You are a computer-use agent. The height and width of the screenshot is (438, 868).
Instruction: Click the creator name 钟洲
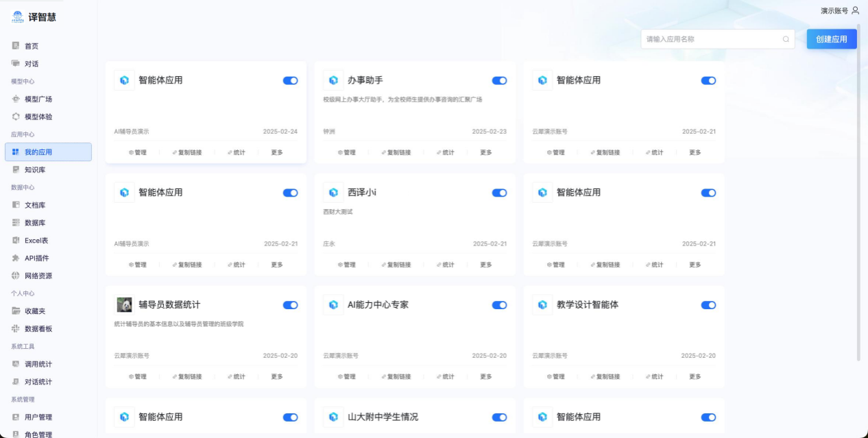(x=330, y=132)
